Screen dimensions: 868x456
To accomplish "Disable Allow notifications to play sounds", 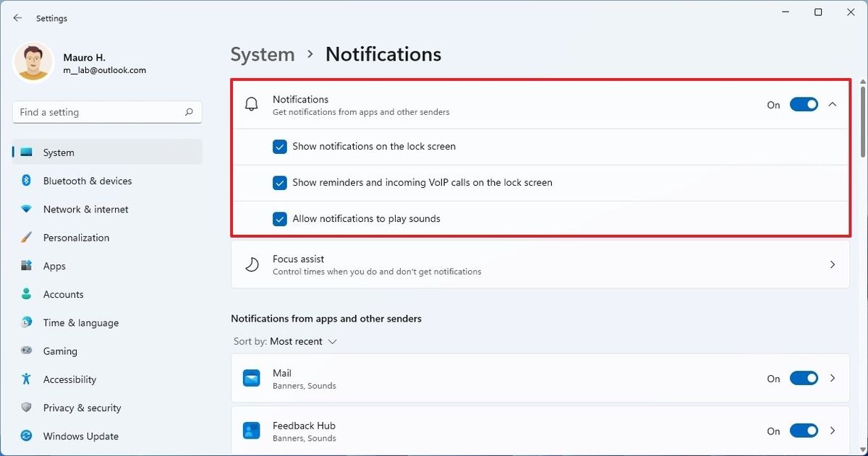I will tap(280, 218).
